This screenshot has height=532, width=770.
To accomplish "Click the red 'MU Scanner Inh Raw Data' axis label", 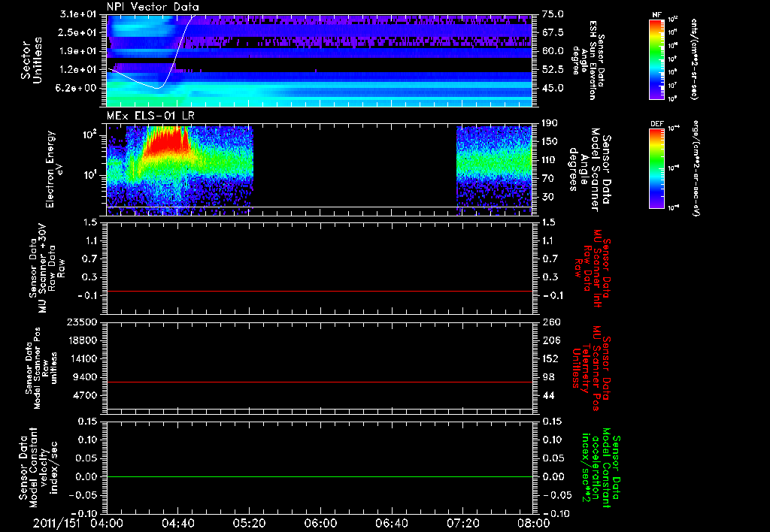I will point(591,268).
